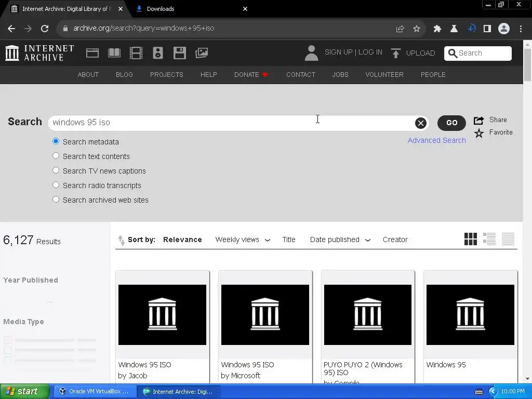Open the HELP menu item
The image size is (532, 399).
tap(209, 75)
